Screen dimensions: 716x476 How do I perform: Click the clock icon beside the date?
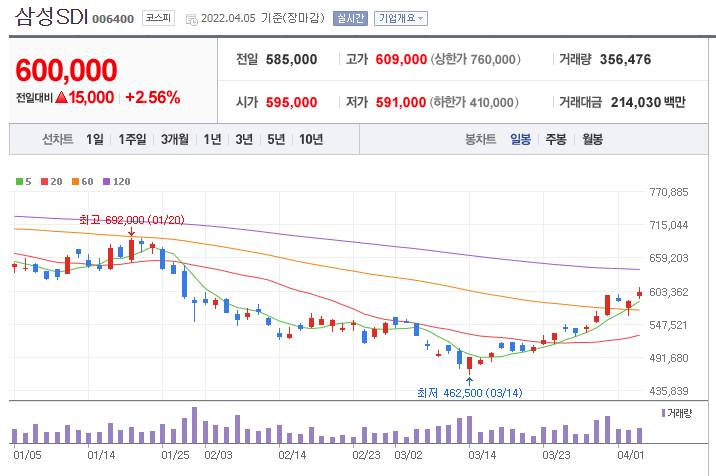192,20
